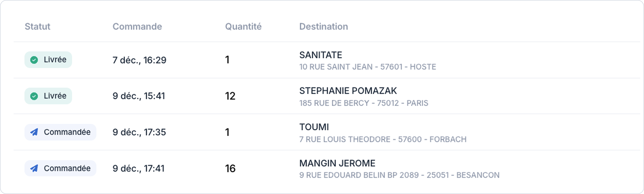Viewport: 644px width, 194px height.
Task: Click green check icon on SANITATE row
Action: coord(34,60)
